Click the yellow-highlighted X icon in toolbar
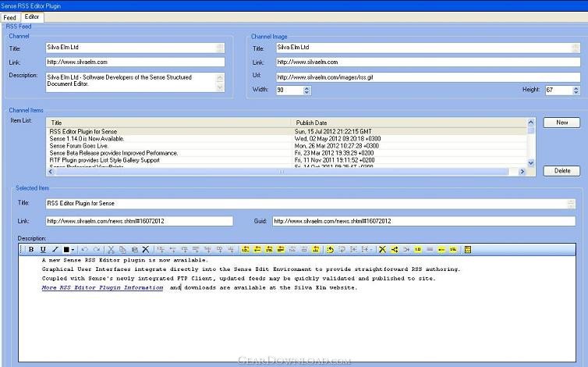This screenshot has width=588, height=367. 382,249
